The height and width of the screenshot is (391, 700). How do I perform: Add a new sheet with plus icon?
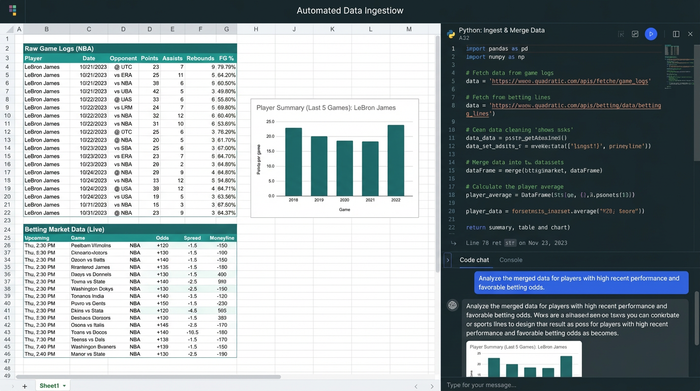(x=25, y=386)
